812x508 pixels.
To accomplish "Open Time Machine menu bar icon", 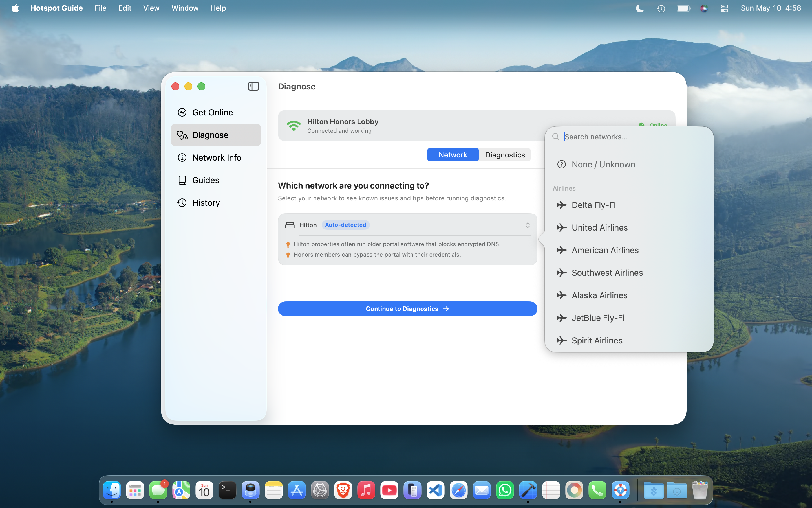I will (x=661, y=8).
